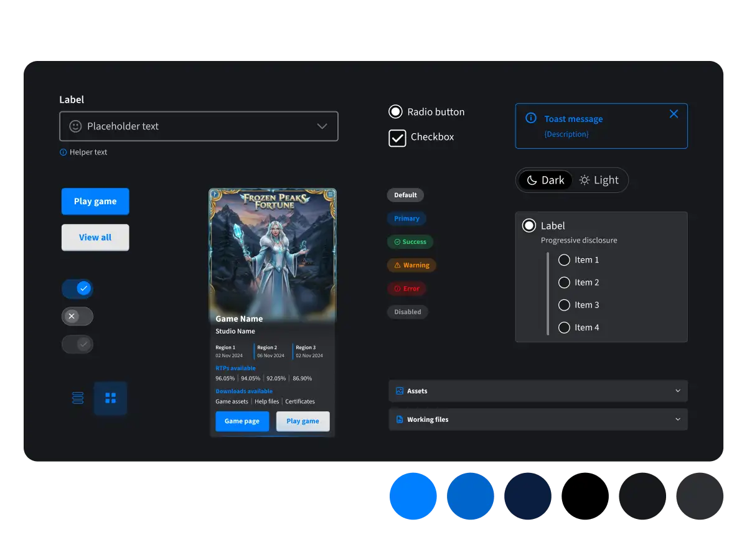Open the Certificates download link

tap(300, 402)
